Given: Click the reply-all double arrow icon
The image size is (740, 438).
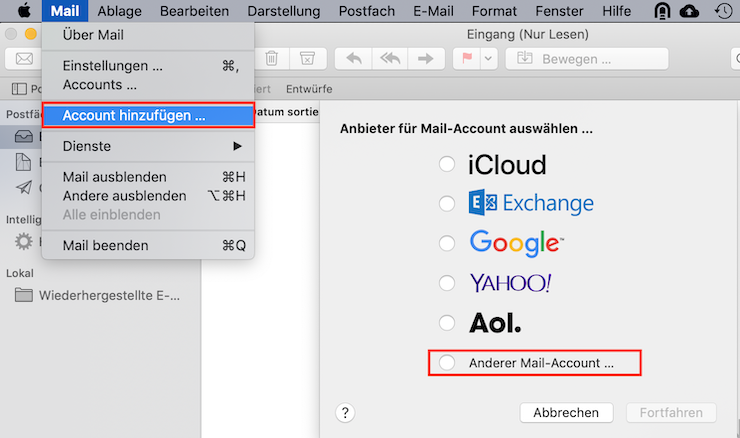Looking at the screenshot, I should tap(389, 58).
